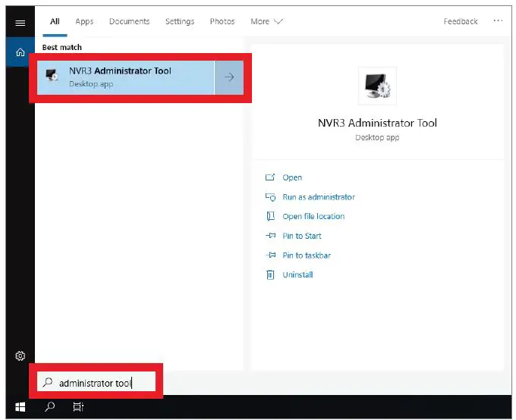Choose Open file location
The width and height of the screenshot is (516, 420).
pos(313,216)
